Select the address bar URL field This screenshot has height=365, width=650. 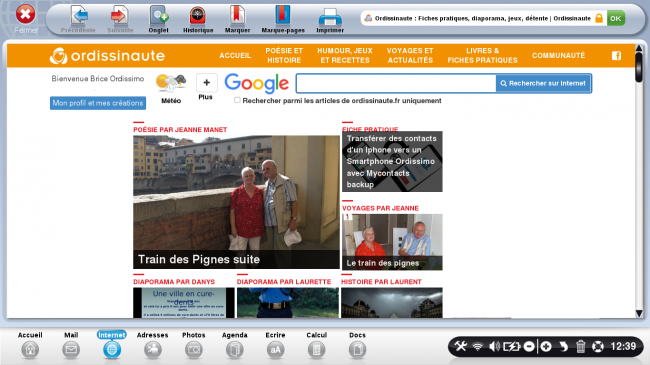[483, 18]
